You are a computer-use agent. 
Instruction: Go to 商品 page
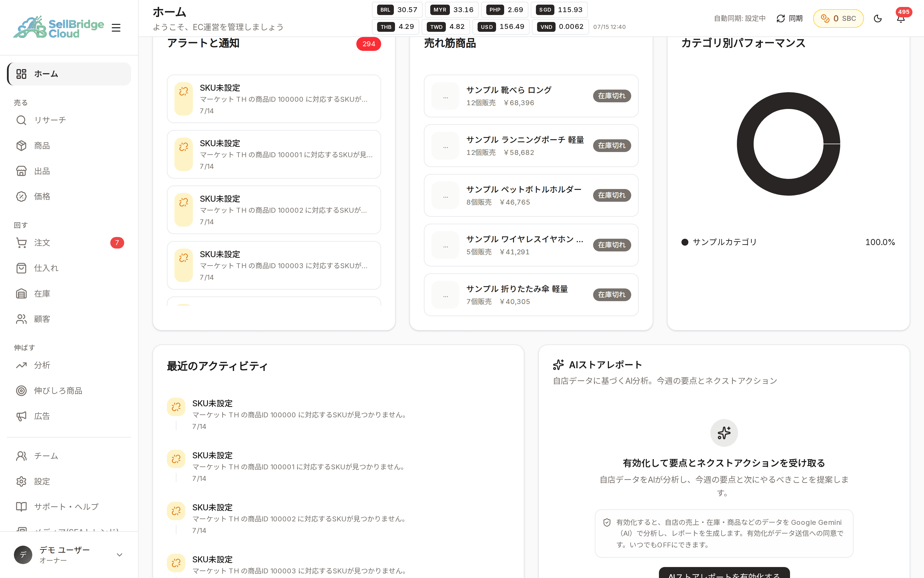(x=69, y=146)
